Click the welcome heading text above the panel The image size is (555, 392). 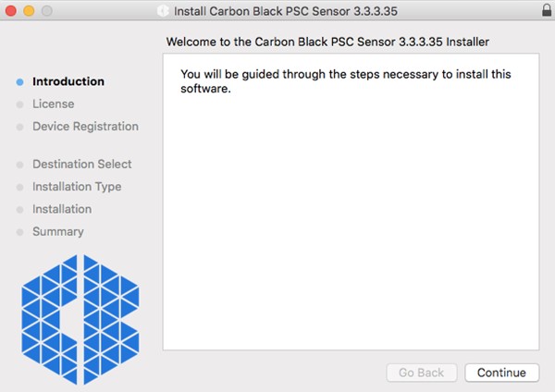327,42
